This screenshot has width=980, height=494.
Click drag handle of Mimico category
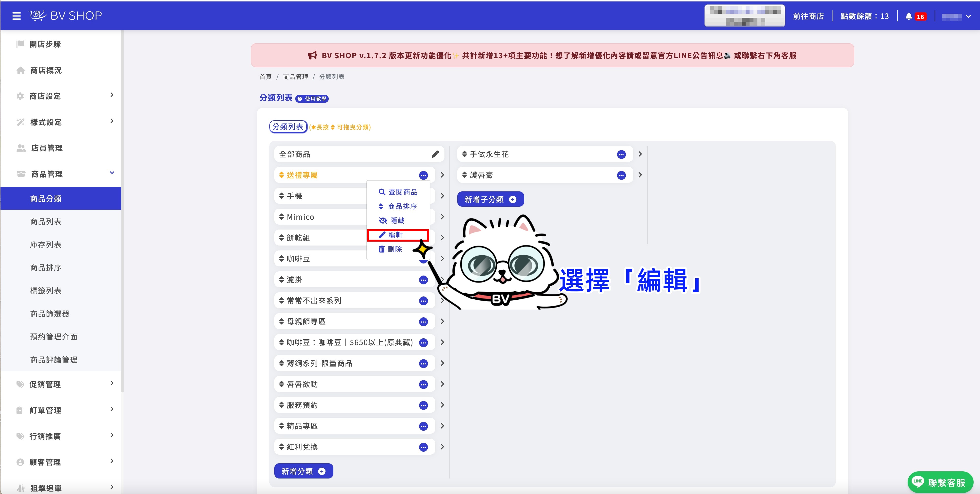click(281, 217)
